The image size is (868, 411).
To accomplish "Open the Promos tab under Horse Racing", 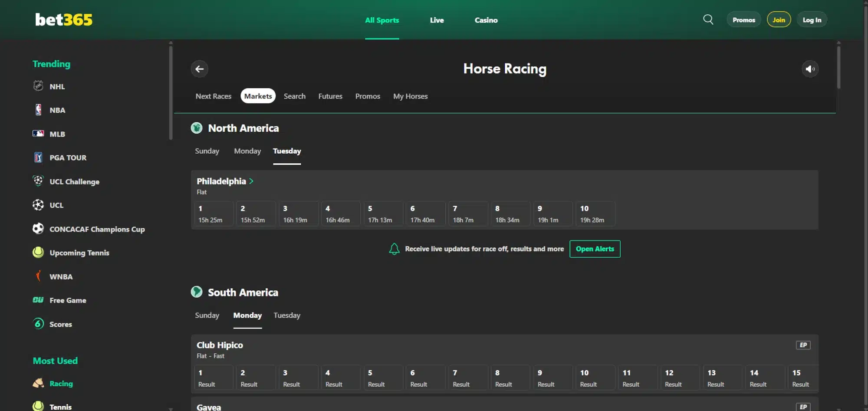I will [x=368, y=96].
